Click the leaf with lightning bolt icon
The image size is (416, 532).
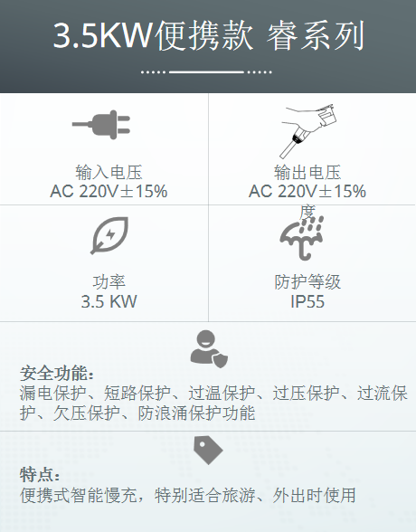click(x=109, y=235)
